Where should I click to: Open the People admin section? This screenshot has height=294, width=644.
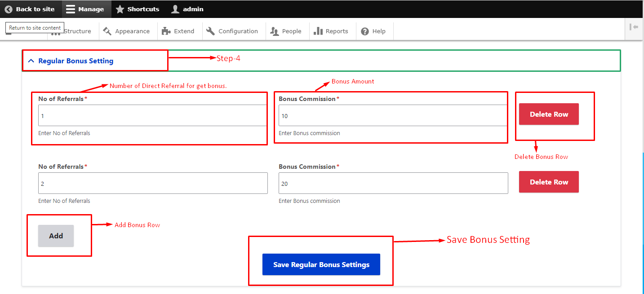tap(286, 31)
